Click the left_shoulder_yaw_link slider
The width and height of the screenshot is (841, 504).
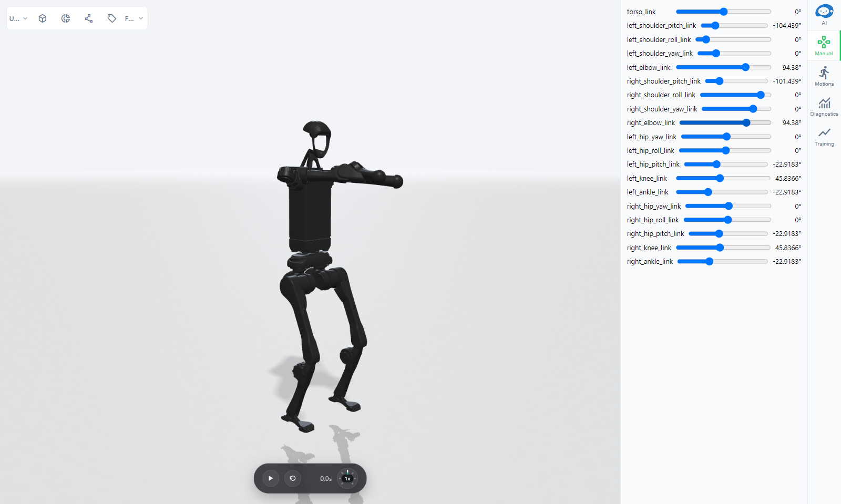click(x=734, y=53)
